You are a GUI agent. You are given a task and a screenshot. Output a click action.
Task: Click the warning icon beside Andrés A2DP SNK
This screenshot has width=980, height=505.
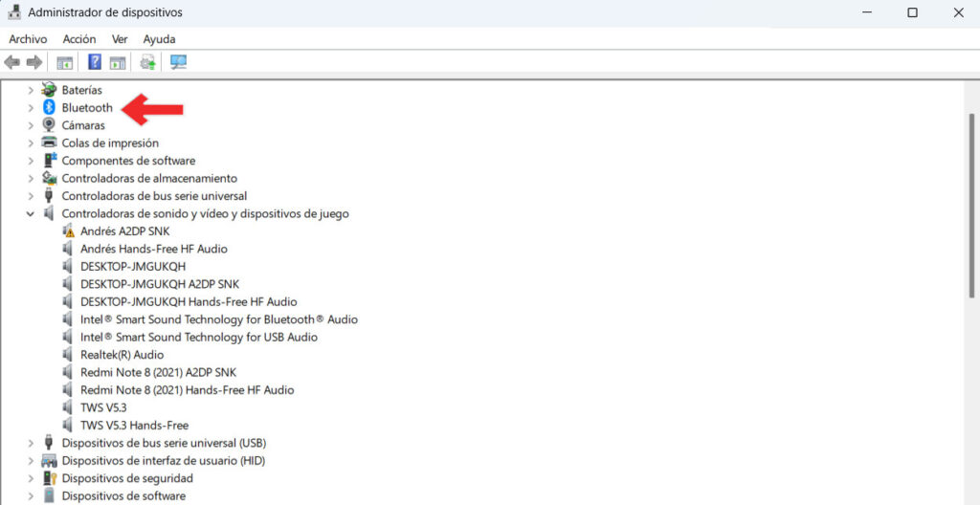(68, 231)
